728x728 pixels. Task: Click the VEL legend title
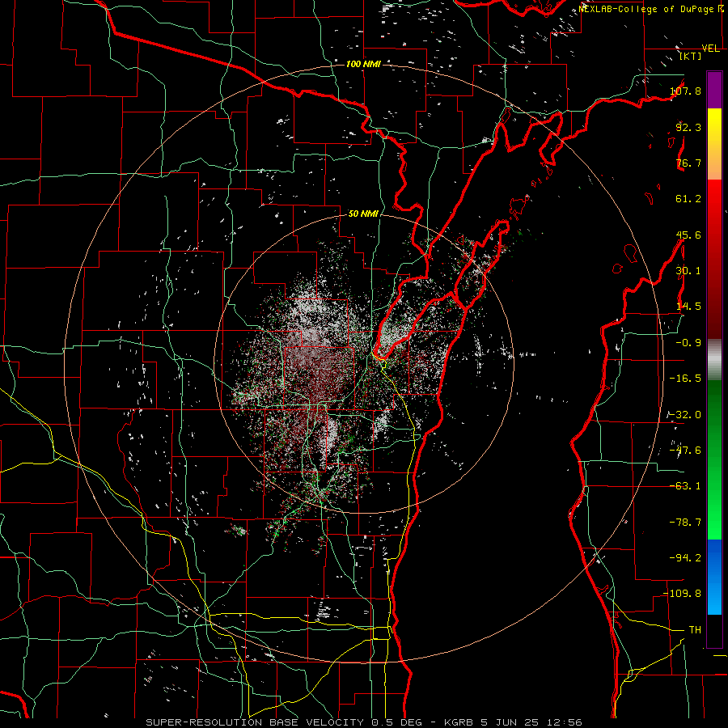point(710,49)
